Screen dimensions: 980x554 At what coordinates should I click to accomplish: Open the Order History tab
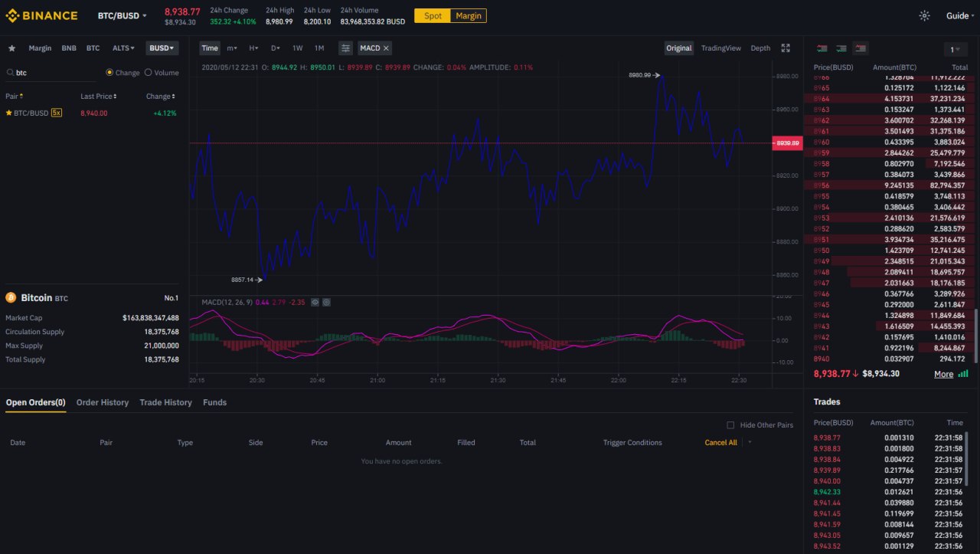103,402
